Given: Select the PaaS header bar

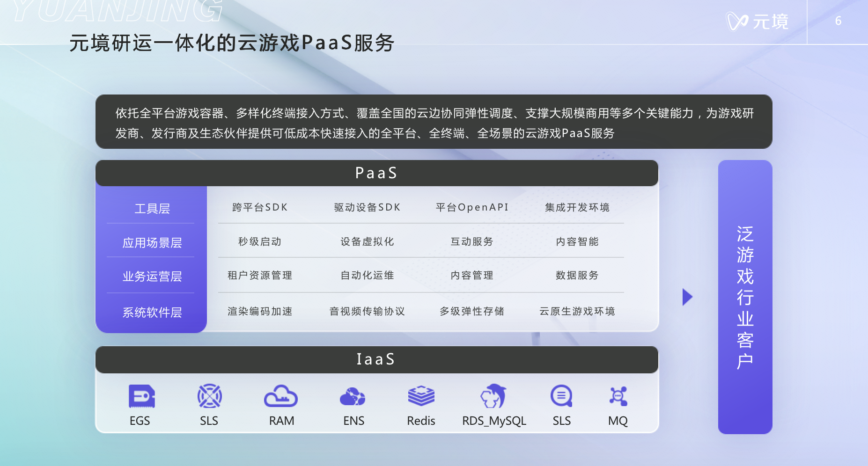Looking at the screenshot, I should pos(377,173).
